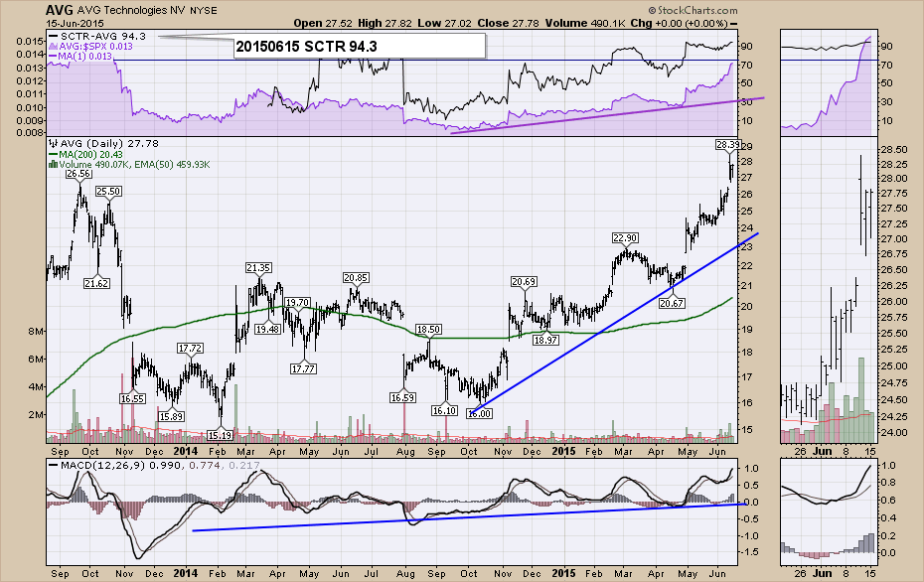Click the 0.008 ratio axis label
This screenshot has height=582, width=924.
[30, 133]
